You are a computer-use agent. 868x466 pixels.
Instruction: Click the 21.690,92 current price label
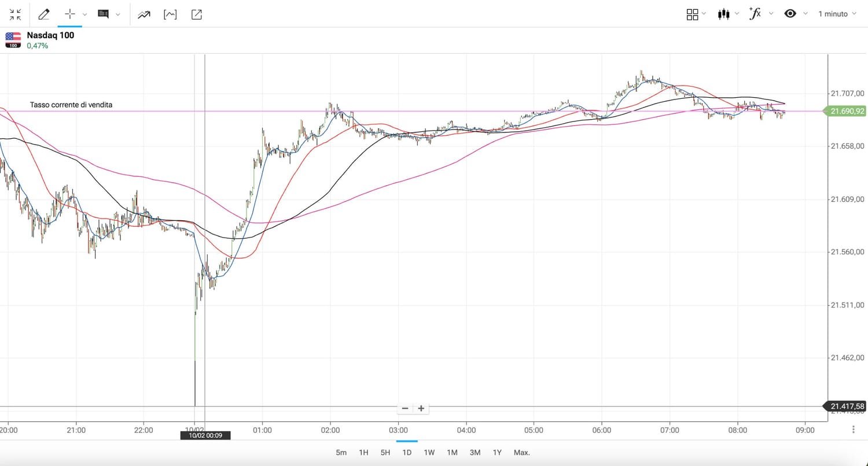846,111
